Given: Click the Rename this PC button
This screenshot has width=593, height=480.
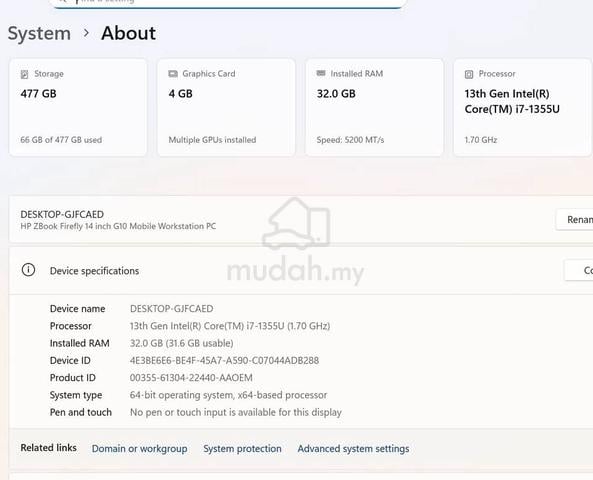Looking at the screenshot, I should 574,219.
